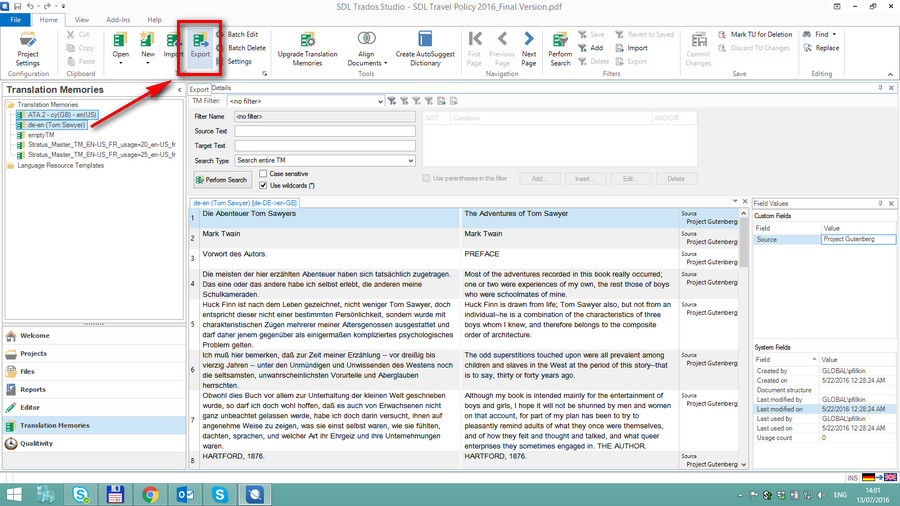Screen dimensions: 900x506
Task: Click the Perform Search button in filter panel
Action: (x=222, y=180)
